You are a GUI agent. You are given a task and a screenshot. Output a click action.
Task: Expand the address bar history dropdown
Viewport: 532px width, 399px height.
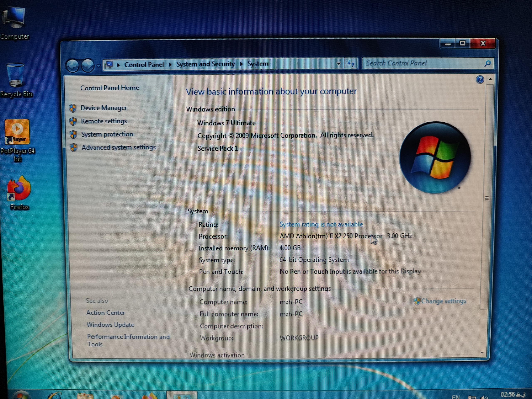338,64
